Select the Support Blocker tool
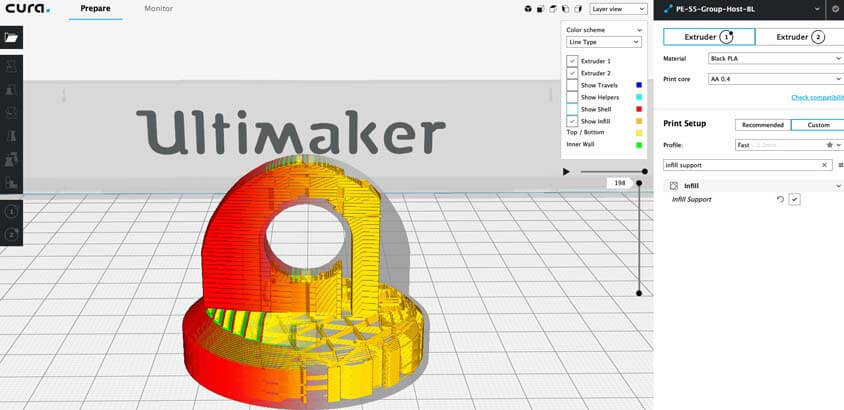 [11, 182]
